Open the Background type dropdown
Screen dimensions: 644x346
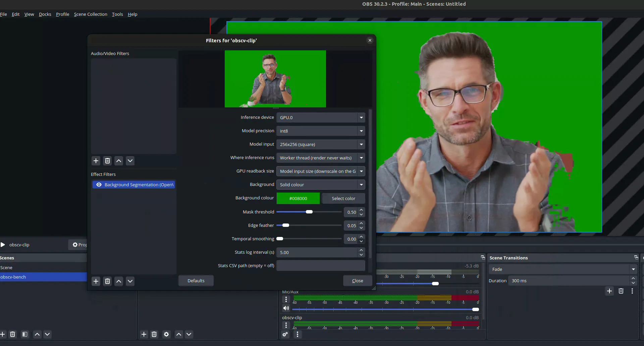coord(321,185)
